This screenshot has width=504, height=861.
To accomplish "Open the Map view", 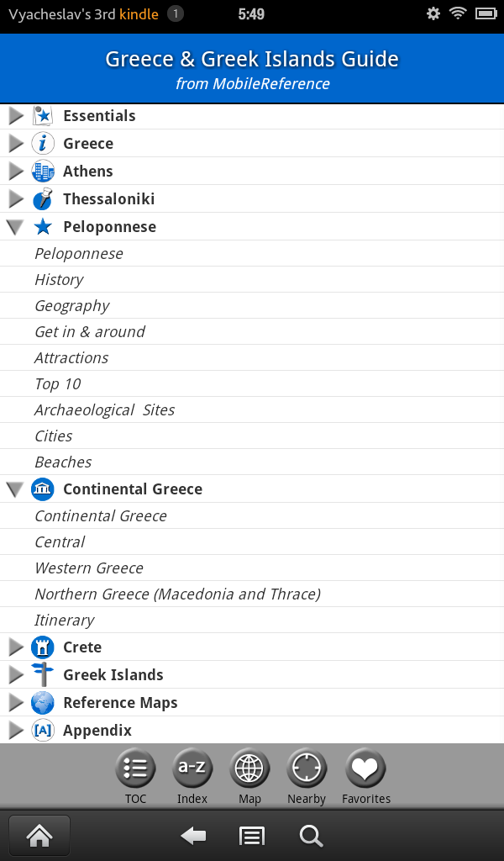I will (x=249, y=768).
